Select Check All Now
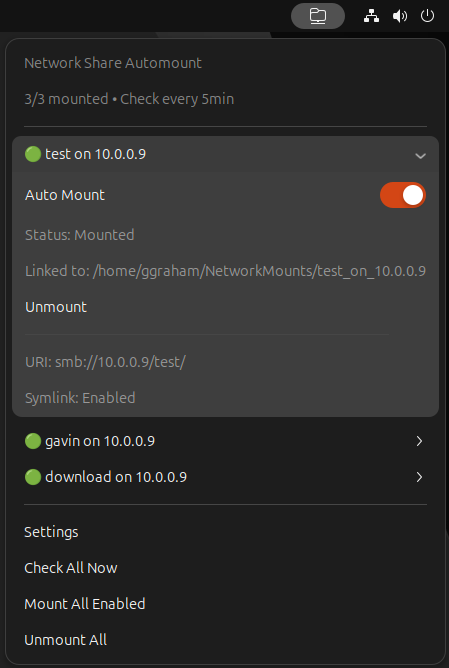This screenshot has width=449, height=668. (x=71, y=568)
